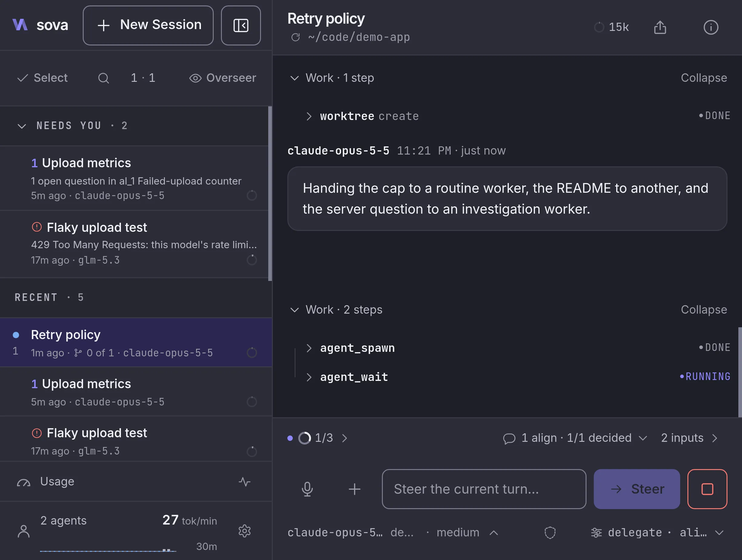Toggle Overseer view mode
The height and width of the screenshot is (560, 742).
[x=222, y=78]
